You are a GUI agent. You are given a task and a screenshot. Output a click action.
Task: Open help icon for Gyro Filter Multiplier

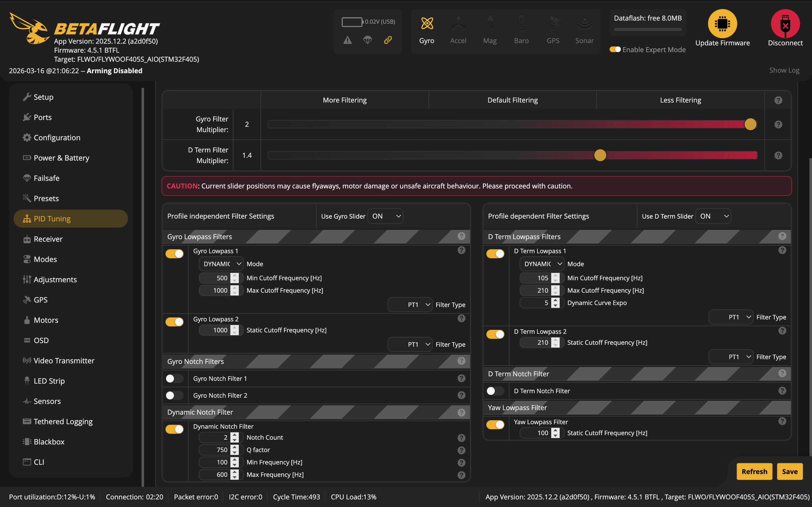pos(778,124)
